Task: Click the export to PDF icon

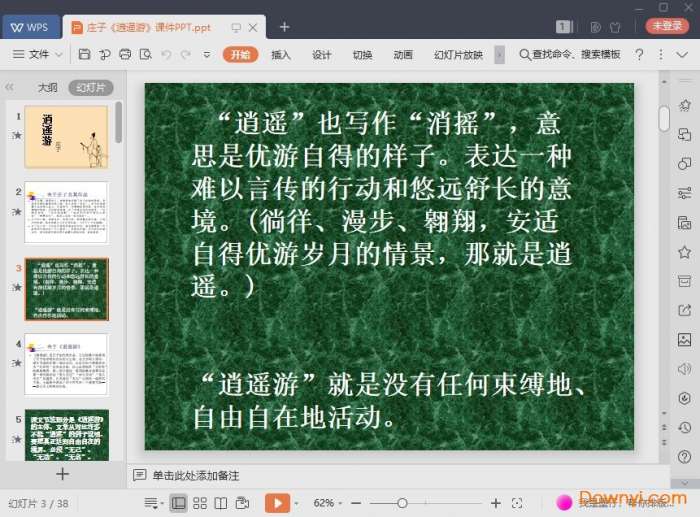Action: (x=104, y=54)
